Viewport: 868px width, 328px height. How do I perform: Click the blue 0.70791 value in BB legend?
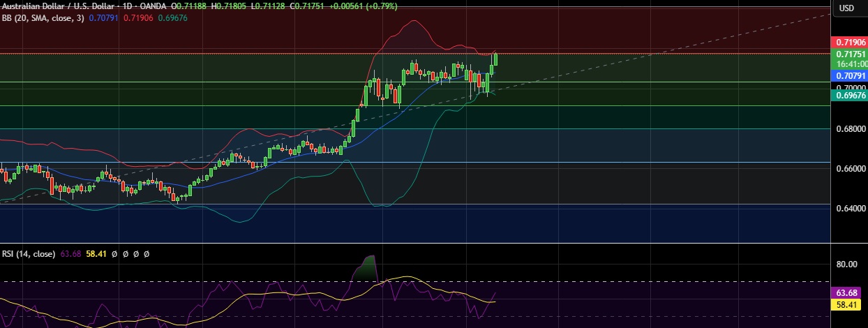103,17
